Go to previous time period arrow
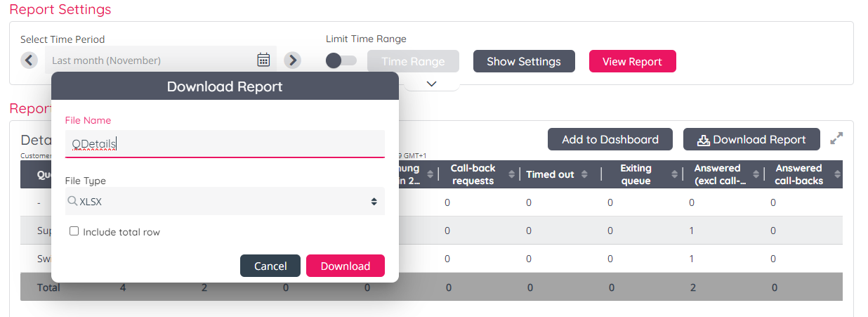 pyautogui.click(x=29, y=60)
